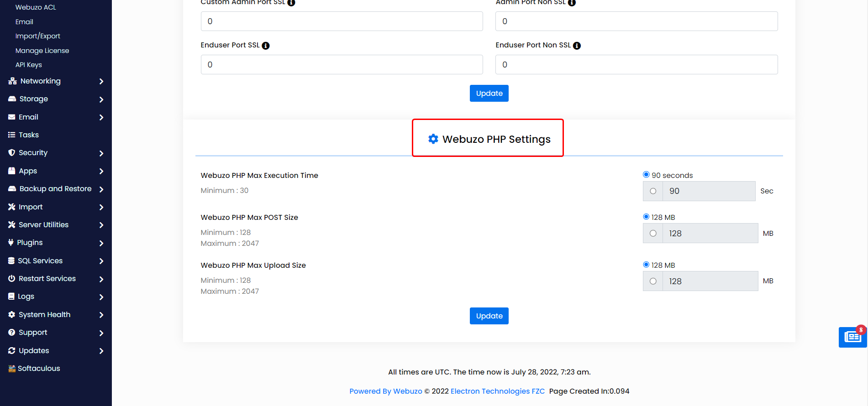Expand the Storage menu chevron
868x406 pixels.
101,99
